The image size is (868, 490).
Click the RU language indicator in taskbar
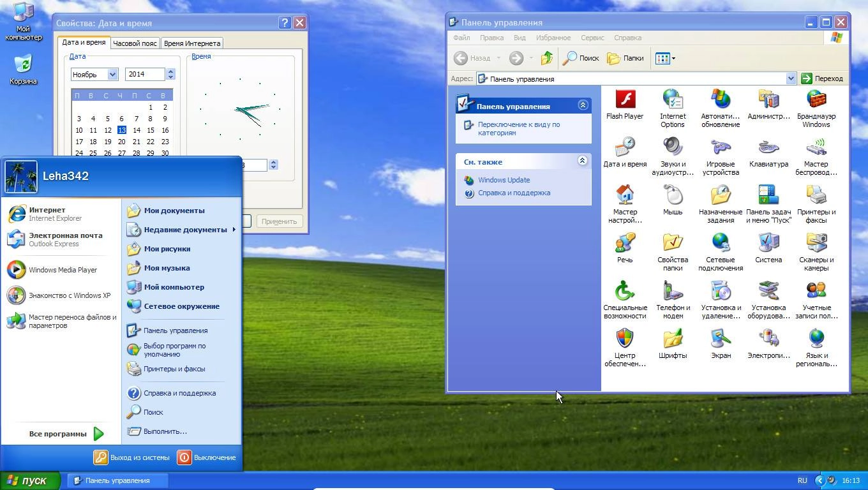(802, 480)
